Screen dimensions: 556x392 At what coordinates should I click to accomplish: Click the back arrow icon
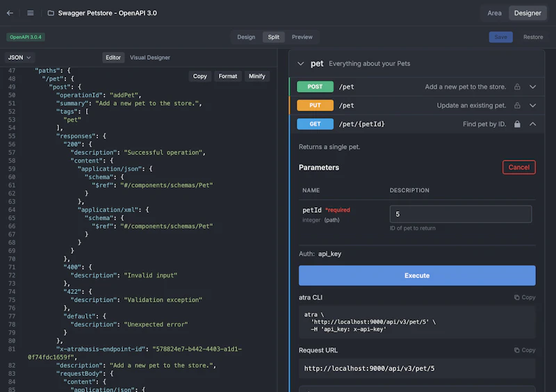pos(10,13)
